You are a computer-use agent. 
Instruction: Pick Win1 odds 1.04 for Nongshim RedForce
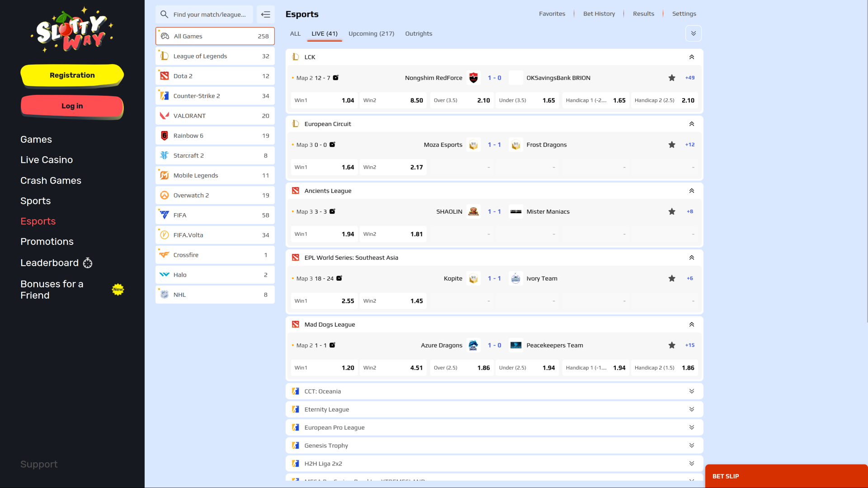(x=324, y=100)
